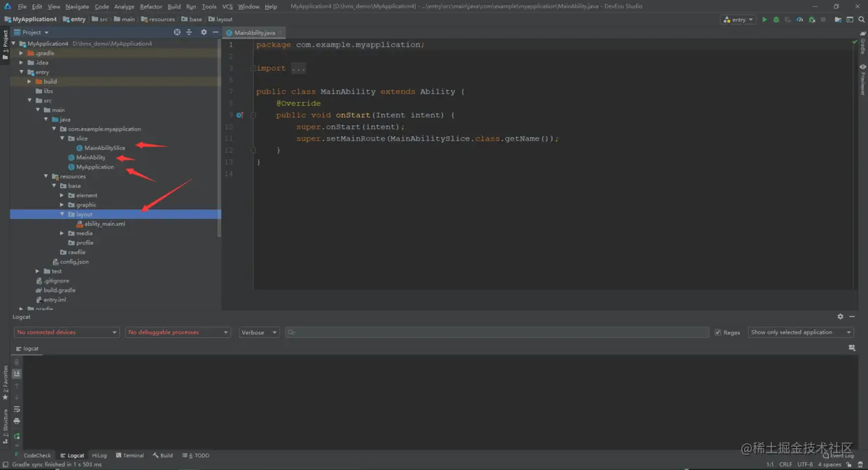The image size is (868, 470).
Task: Open the 'No debuggable processes' dropdown
Action: [x=178, y=332]
